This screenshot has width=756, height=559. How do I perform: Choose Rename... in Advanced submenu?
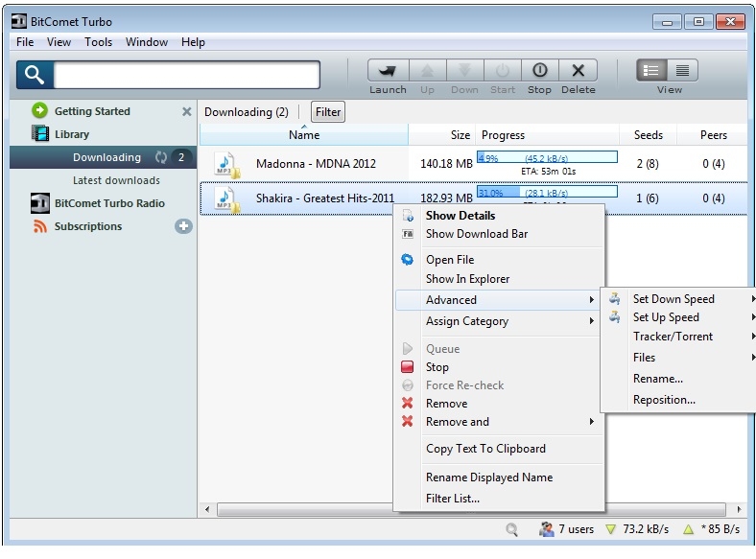click(657, 379)
